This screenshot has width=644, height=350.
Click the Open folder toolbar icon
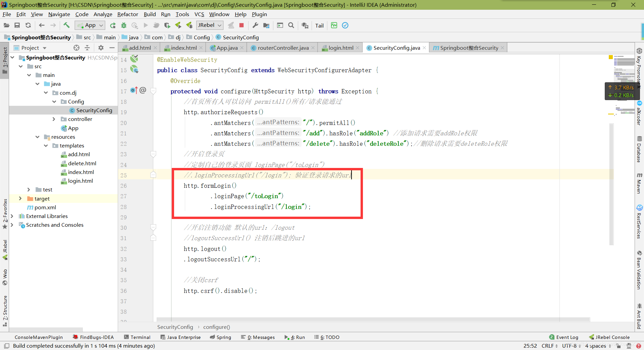tap(6, 25)
